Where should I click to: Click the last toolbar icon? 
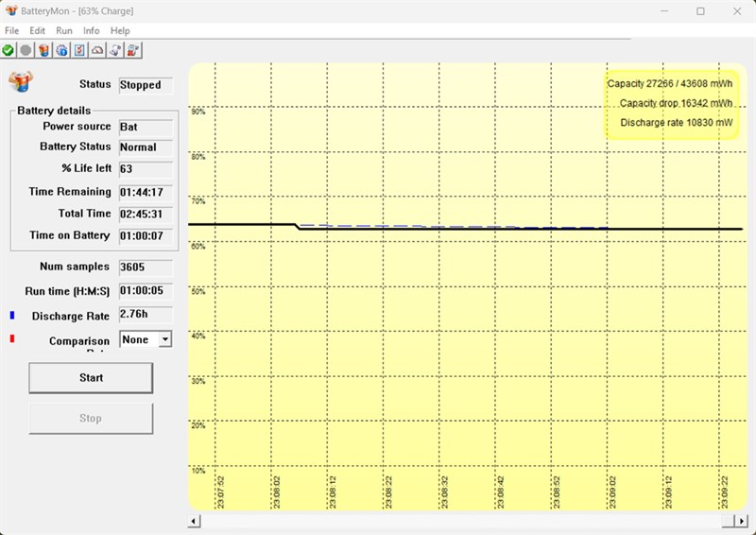(x=133, y=50)
